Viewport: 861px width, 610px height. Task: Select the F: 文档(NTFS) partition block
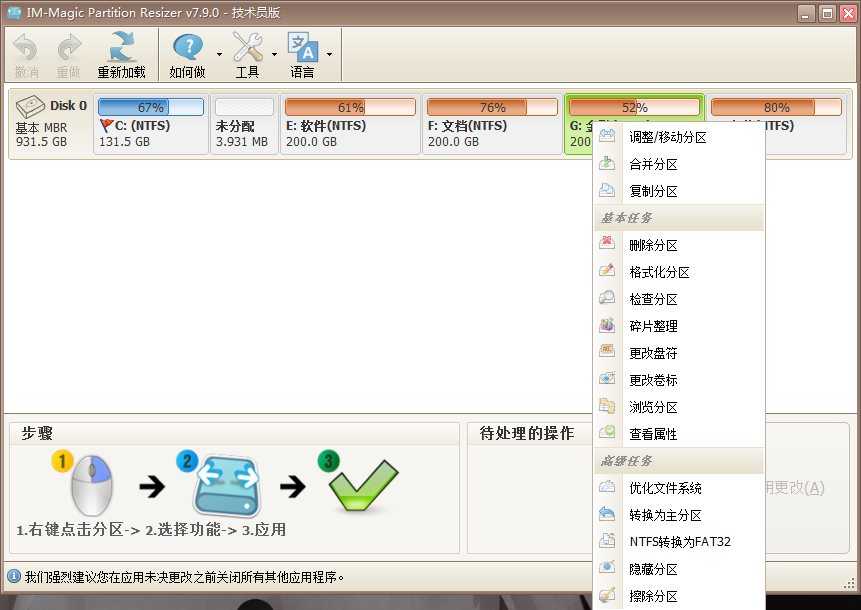(x=492, y=122)
